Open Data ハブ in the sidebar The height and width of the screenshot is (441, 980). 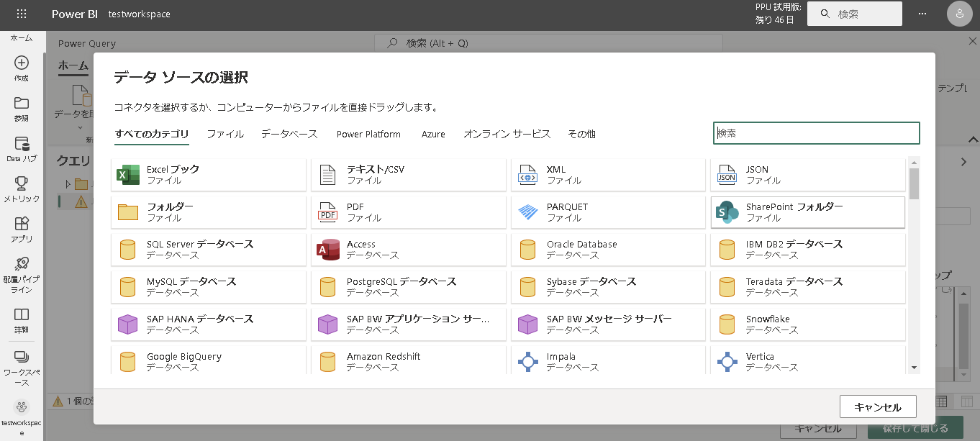pyautogui.click(x=22, y=150)
